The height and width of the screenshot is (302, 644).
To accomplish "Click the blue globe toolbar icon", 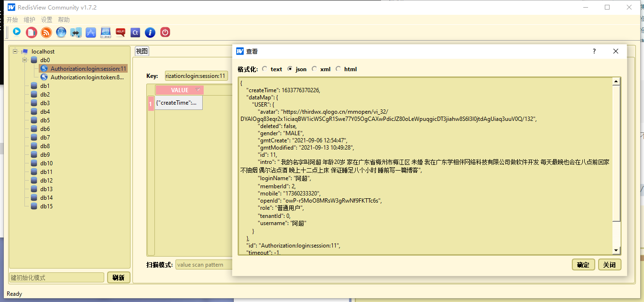I will [x=61, y=32].
